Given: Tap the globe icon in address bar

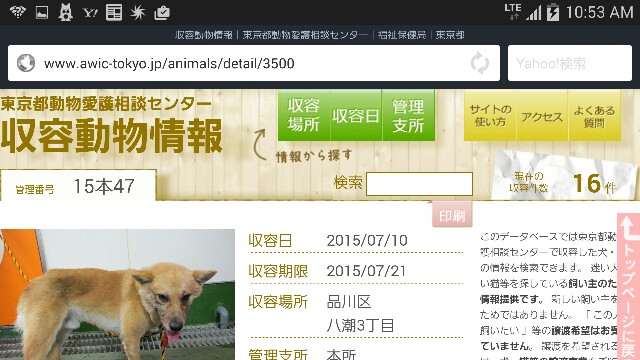Looking at the screenshot, I should 26,63.
